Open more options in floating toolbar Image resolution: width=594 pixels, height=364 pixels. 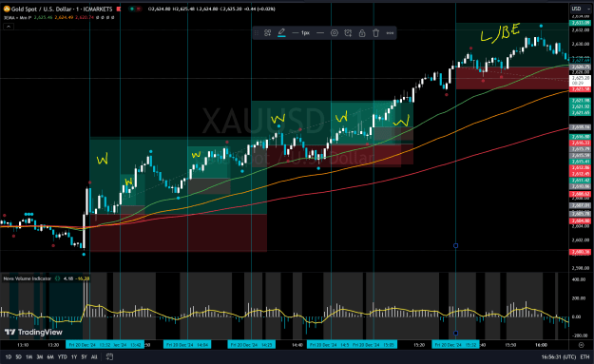[390, 33]
